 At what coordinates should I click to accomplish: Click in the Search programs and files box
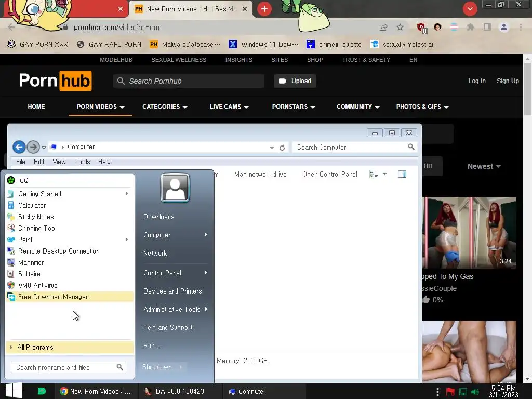point(69,367)
